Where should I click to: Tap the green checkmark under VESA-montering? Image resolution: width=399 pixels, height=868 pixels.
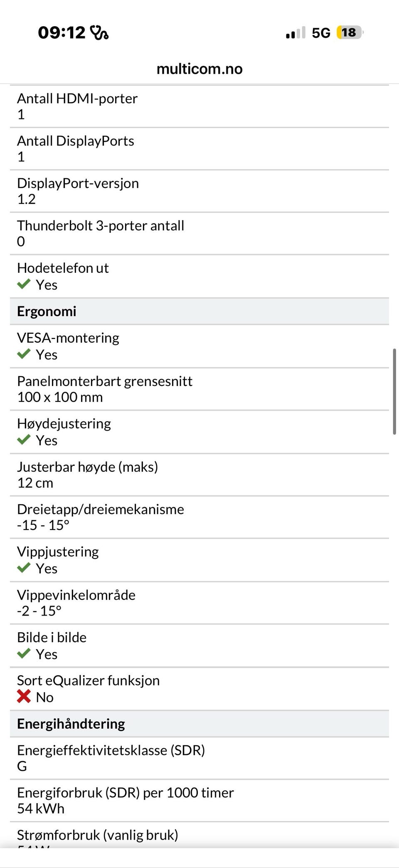coord(24,354)
